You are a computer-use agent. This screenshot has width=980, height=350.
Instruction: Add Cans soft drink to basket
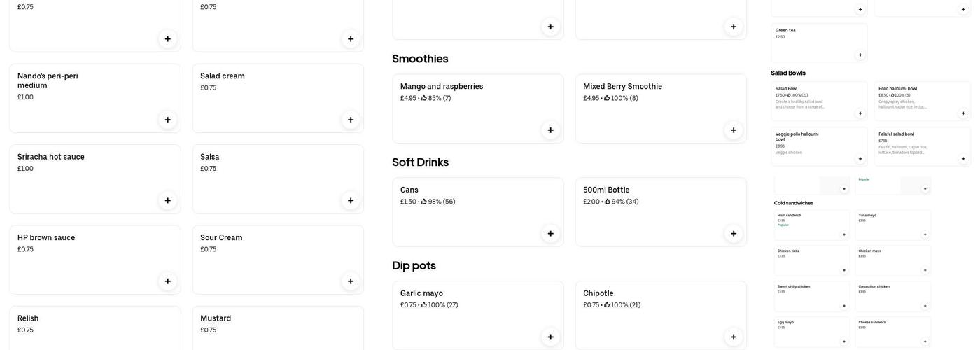[x=550, y=234]
